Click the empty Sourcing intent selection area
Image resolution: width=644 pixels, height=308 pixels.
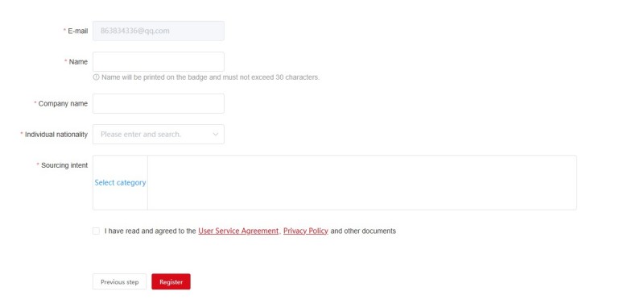click(x=361, y=182)
